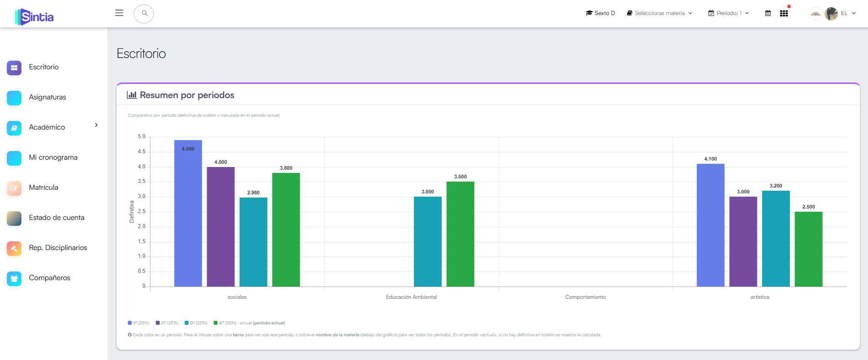Open Estado de cuenta menu item
868x360 pixels.
tap(57, 218)
